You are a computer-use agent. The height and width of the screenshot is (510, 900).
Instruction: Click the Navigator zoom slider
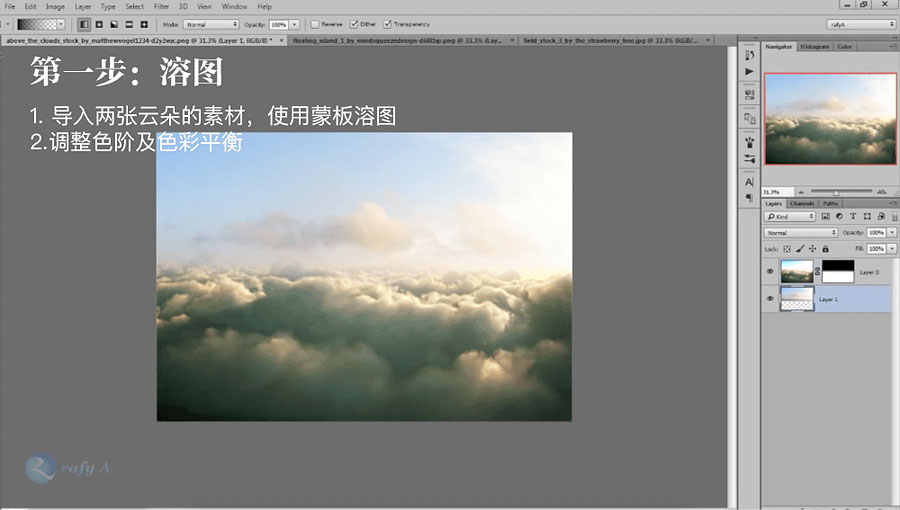click(836, 191)
